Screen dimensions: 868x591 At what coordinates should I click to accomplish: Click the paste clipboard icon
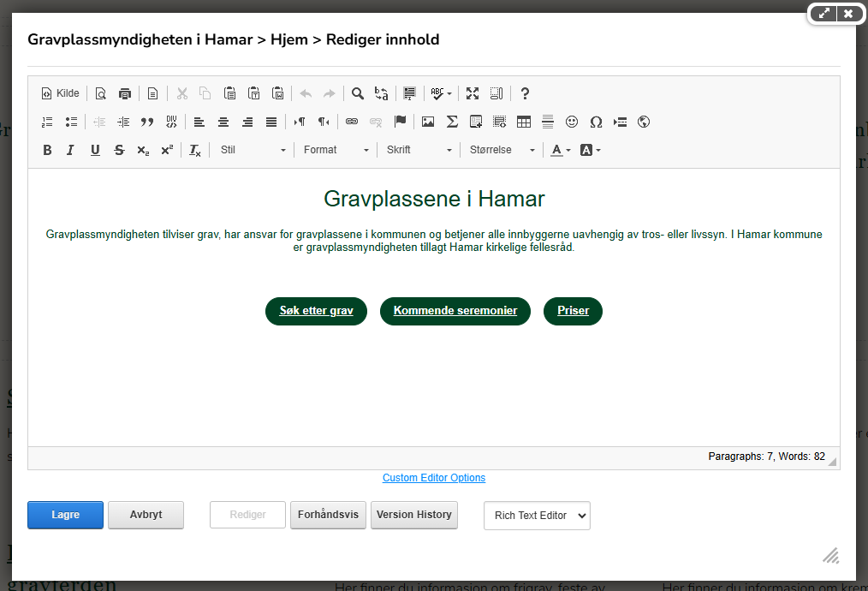click(229, 93)
